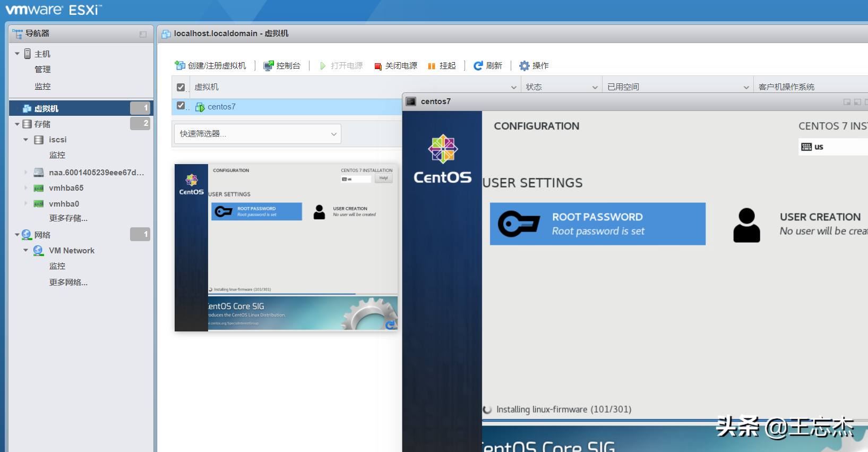The height and width of the screenshot is (452, 868).
Task: Toggle the select-all checkbox in table header
Action: pyautogui.click(x=181, y=87)
